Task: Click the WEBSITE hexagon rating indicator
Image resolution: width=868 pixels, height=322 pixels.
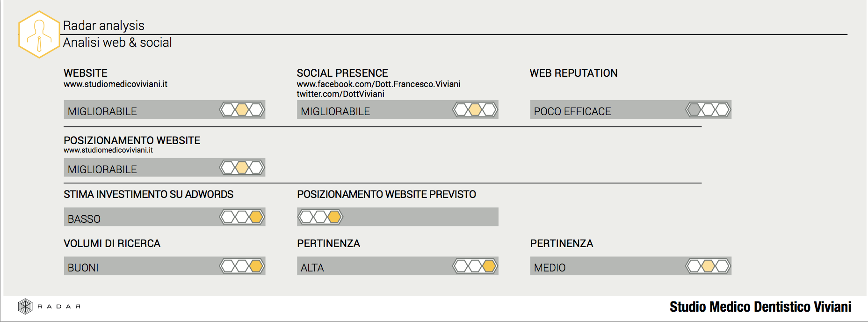Action: pos(242,110)
